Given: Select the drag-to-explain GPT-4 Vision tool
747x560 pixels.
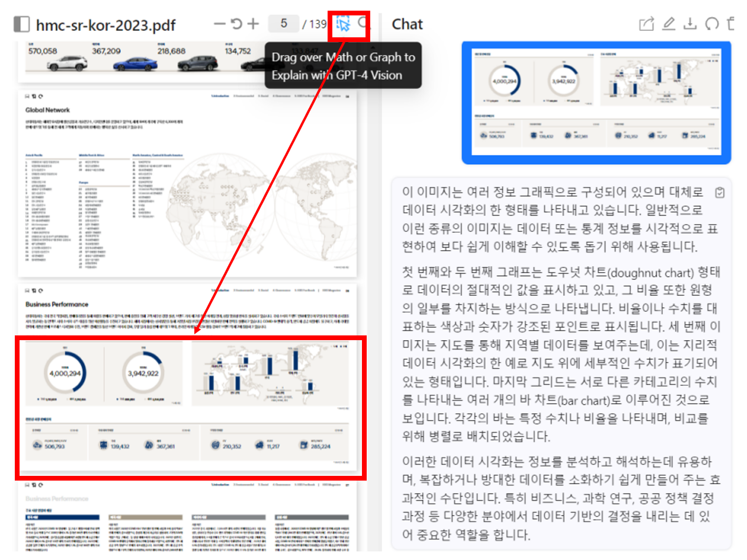Looking at the screenshot, I should point(343,24).
